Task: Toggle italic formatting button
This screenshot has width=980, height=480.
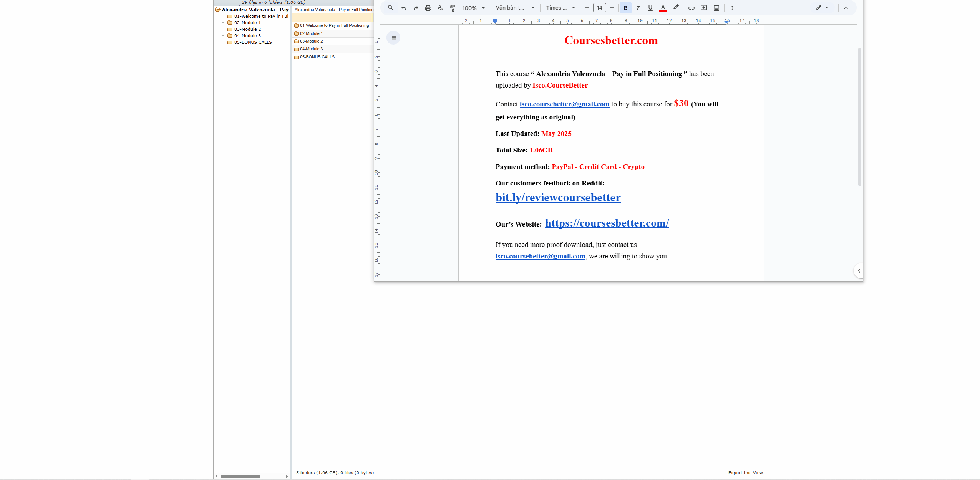Action: [638, 8]
